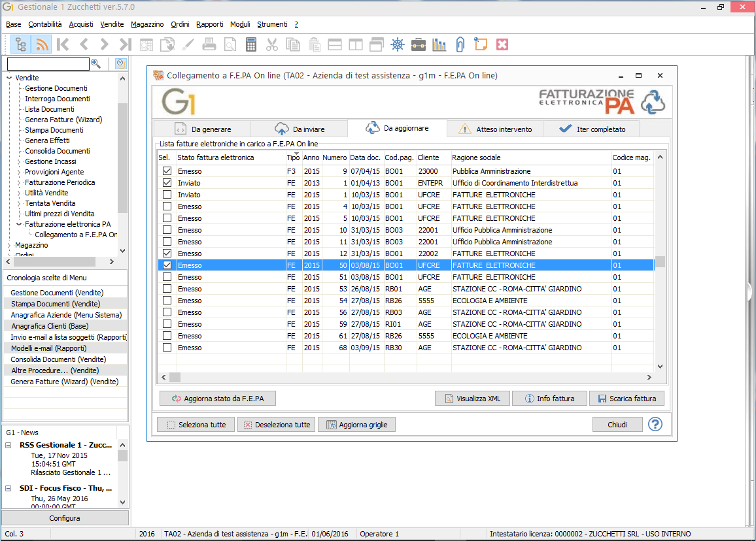Collapse the SDI Focus Fisco news item
The height and width of the screenshot is (541, 756).
click(x=9, y=488)
